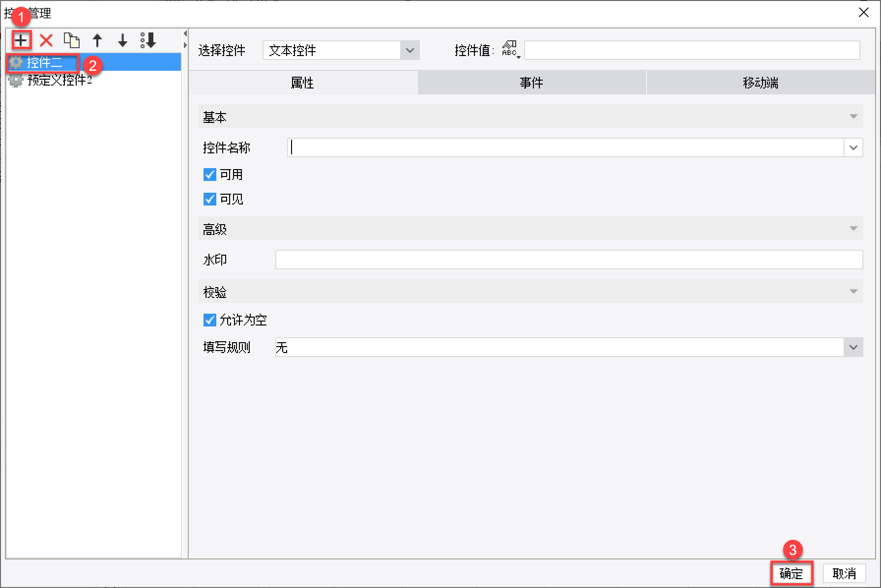Viewport: 881px width, 588px height.
Task: Click gear icon beside 预定义控件2
Action: [16, 80]
